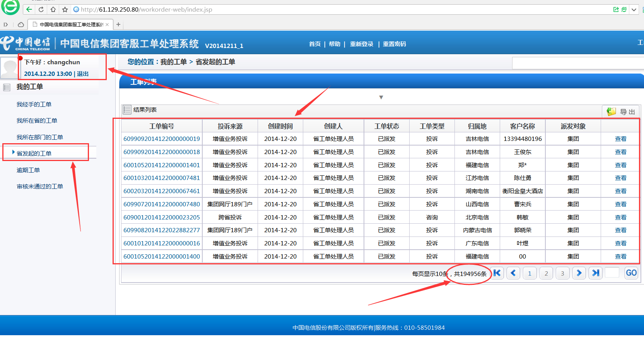
Task: Open 审核未通过的工单 in sidebar
Action: tap(40, 186)
